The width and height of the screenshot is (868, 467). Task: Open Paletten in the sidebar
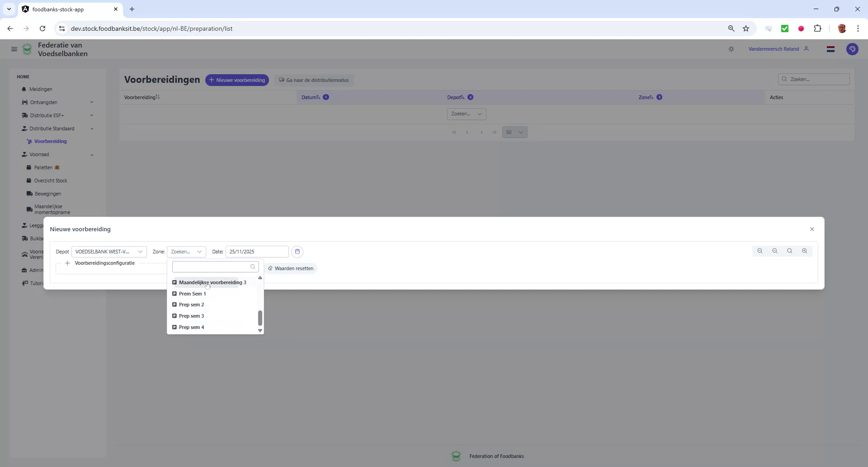(x=43, y=167)
